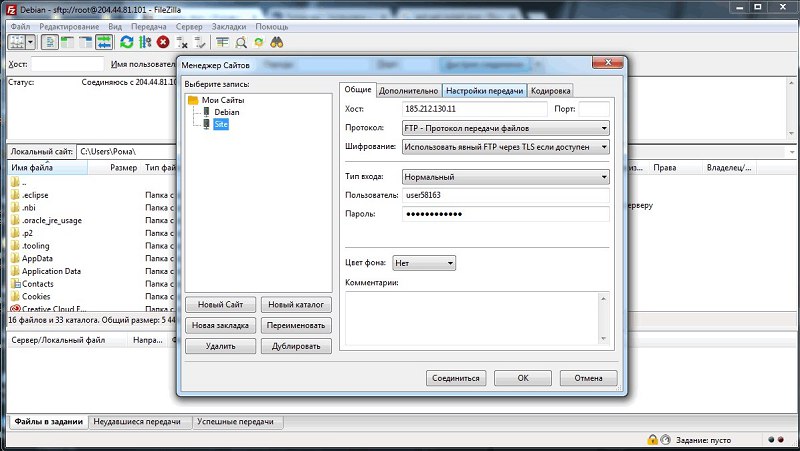Open the Site Manager icon's dropdown arrow
Screen dimensions: 800x451
31,42
